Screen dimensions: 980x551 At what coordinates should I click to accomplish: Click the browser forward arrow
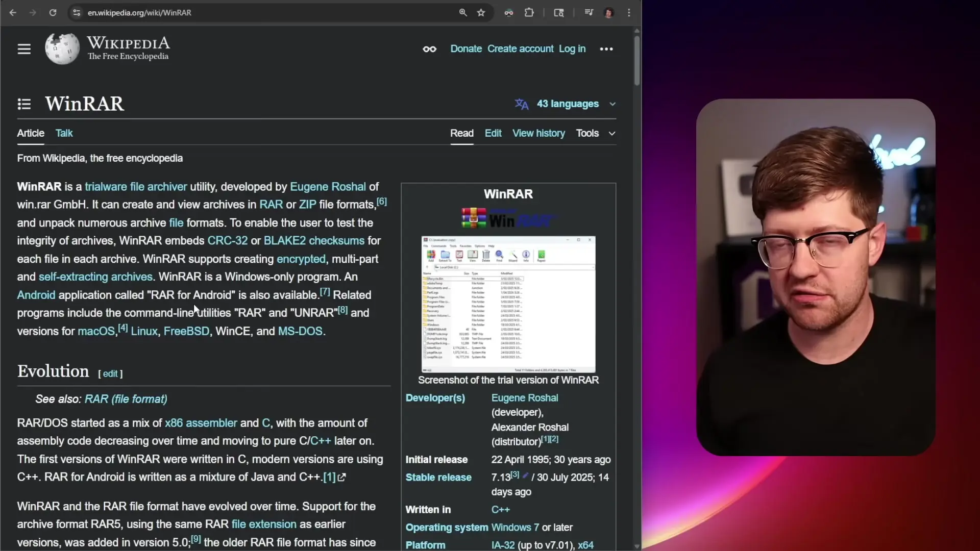tap(33, 13)
